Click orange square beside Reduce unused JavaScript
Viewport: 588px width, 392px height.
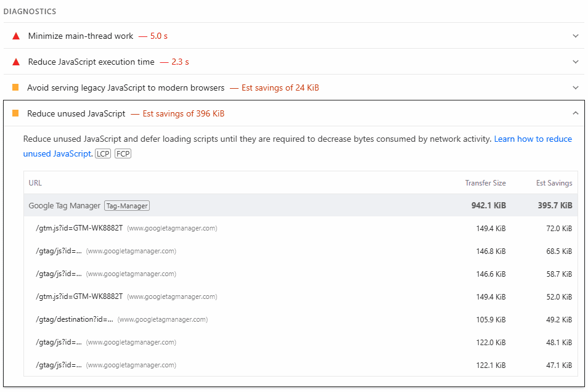[x=15, y=114]
